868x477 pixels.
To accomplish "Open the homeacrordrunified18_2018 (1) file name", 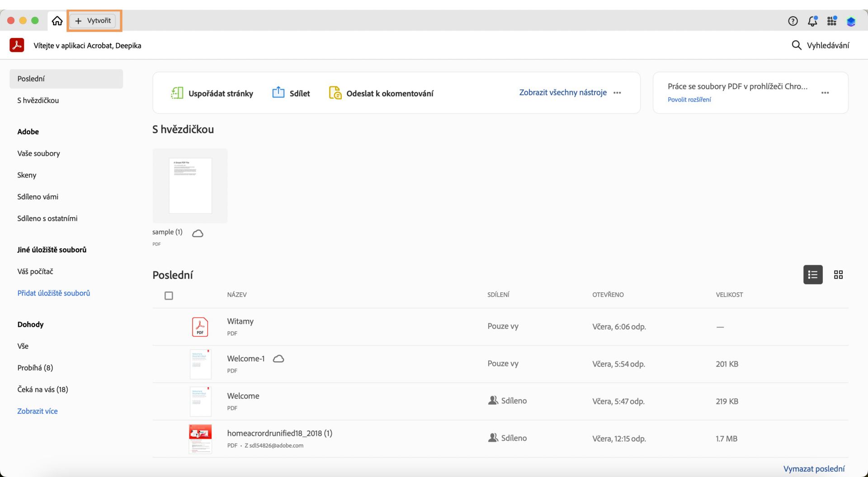I will coord(279,434).
